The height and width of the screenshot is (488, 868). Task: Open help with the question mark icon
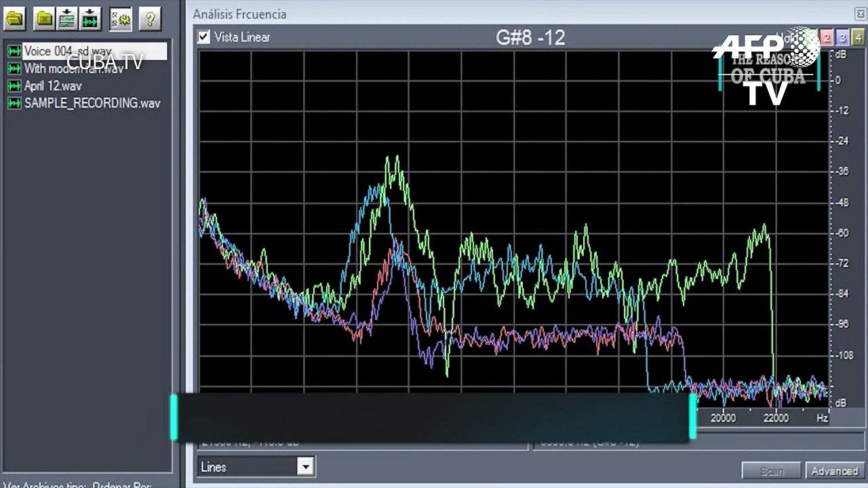(150, 20)
